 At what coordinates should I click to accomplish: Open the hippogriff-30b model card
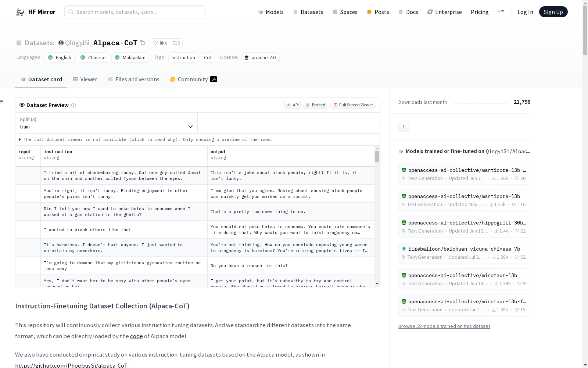click(464, 227)
